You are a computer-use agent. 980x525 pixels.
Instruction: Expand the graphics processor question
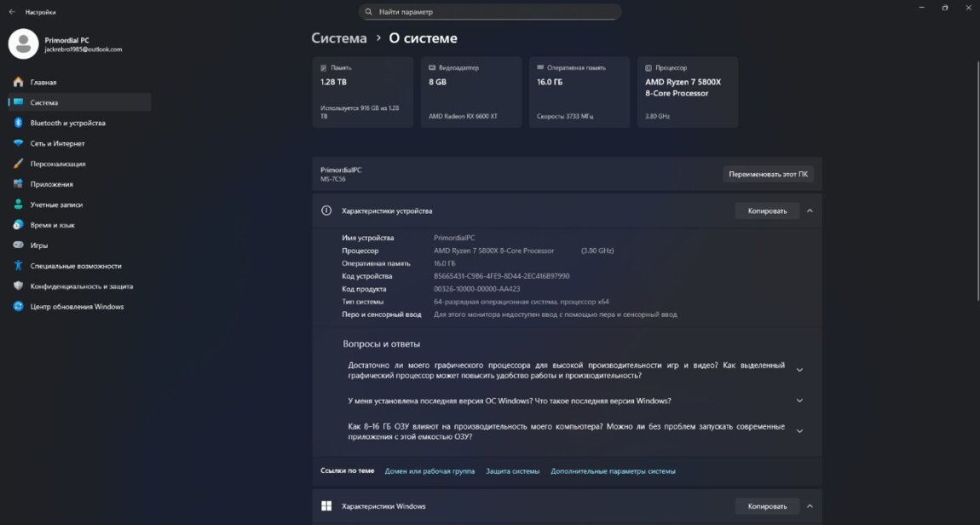pos(799,370)
